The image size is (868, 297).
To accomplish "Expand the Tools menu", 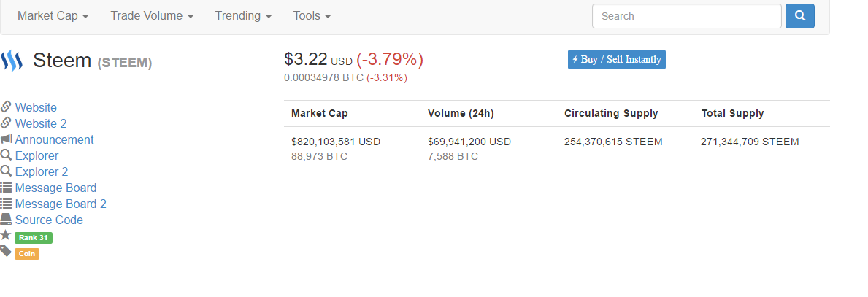I will pyautogui.click(x=312, y=15).
